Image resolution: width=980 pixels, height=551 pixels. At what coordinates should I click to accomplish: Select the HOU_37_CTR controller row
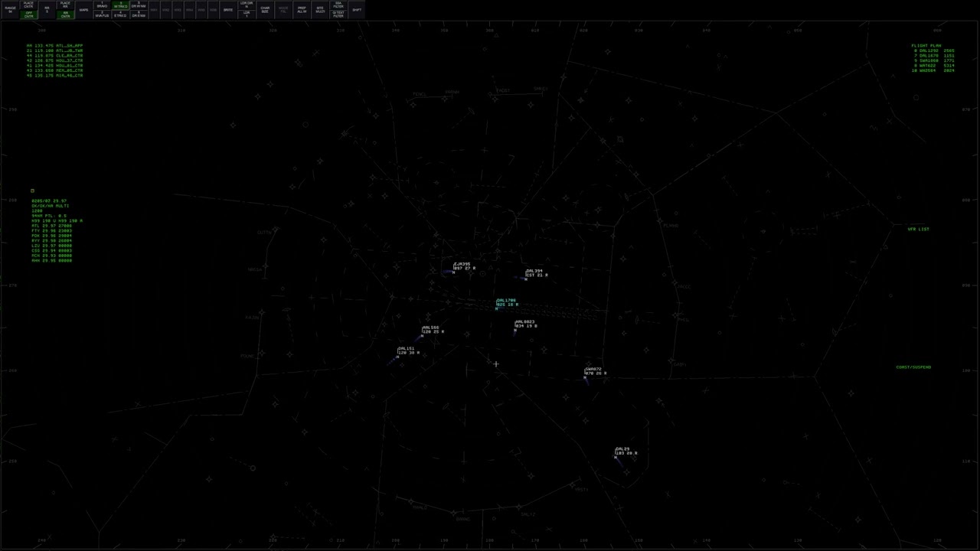coord(54,60)
